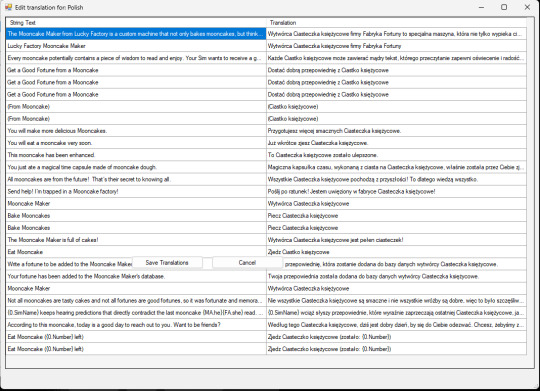The image size is (540, 391).
Task: Select 'You will eat a mooncake very soon.'
Action: [x=136, y=143]
